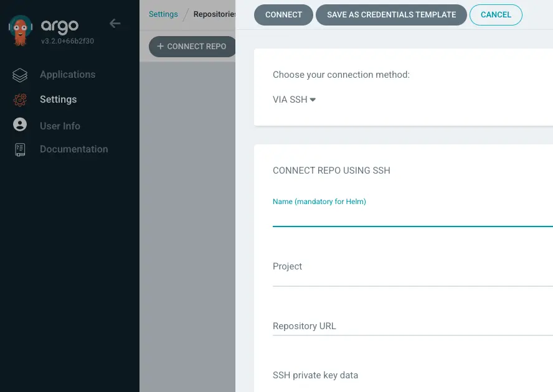Open User Info via the person icon
The image size is (553, 392).
19,125
